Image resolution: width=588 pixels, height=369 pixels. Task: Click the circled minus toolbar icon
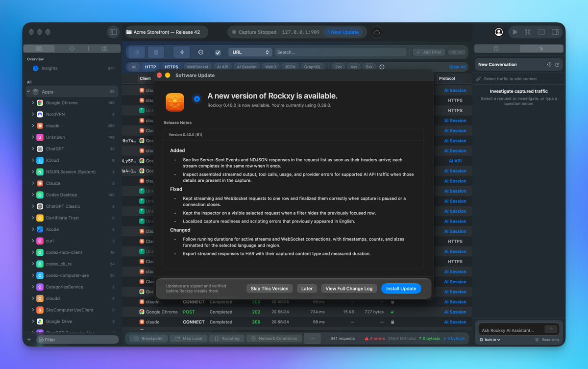click(x=201, y=52)
